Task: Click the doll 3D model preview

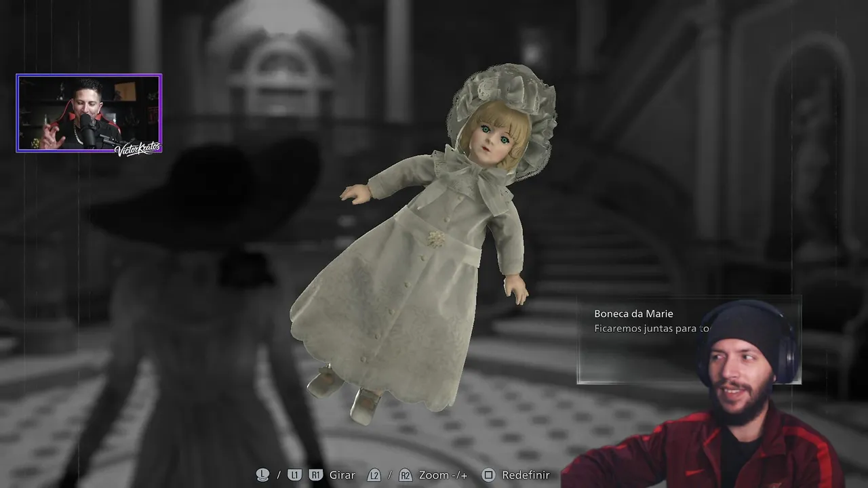Action: click(x=424, y=244)
